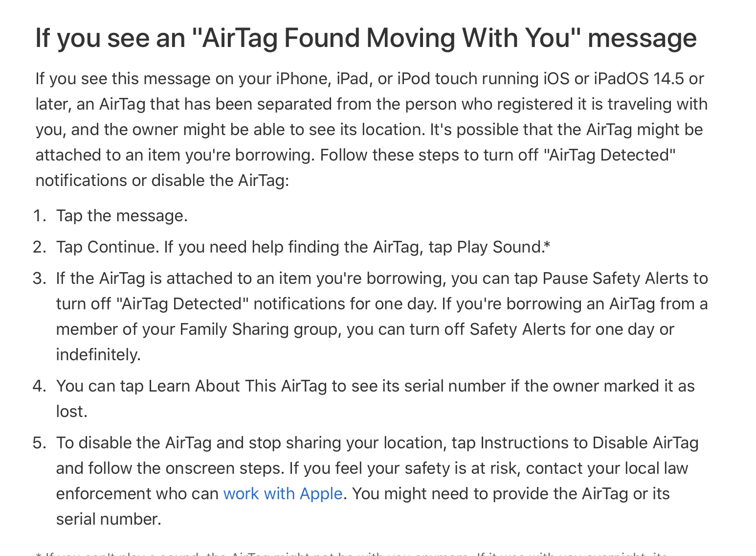Click the "Tap Continue" words in step 2
The height and width of the screenshot is (556, 756).
(x=107, y=247)
